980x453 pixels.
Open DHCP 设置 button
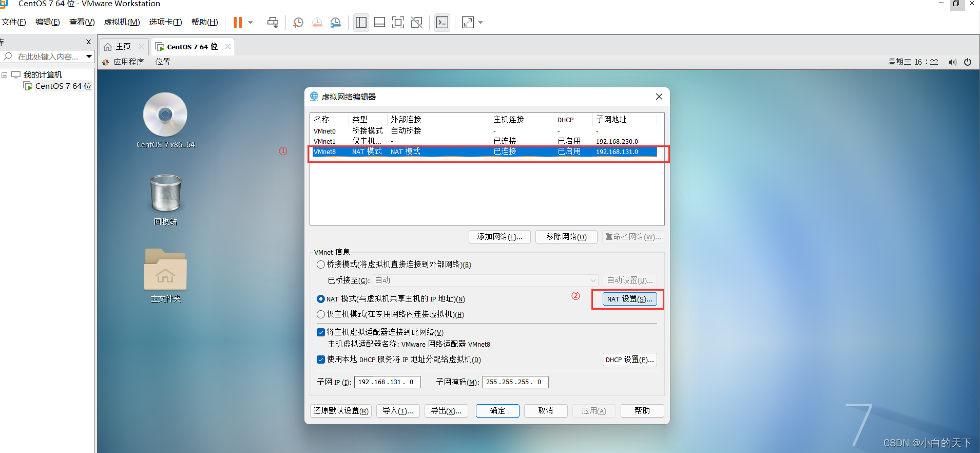[629, 360]
